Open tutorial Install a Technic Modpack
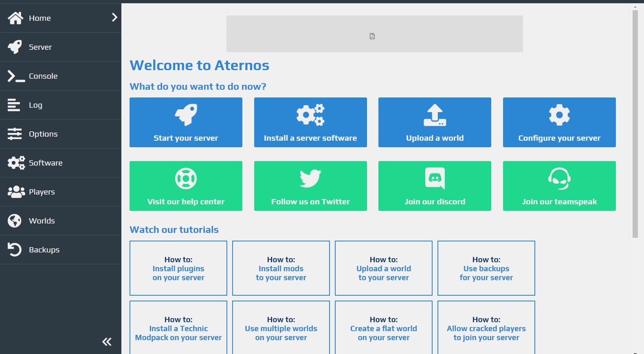 178,327
